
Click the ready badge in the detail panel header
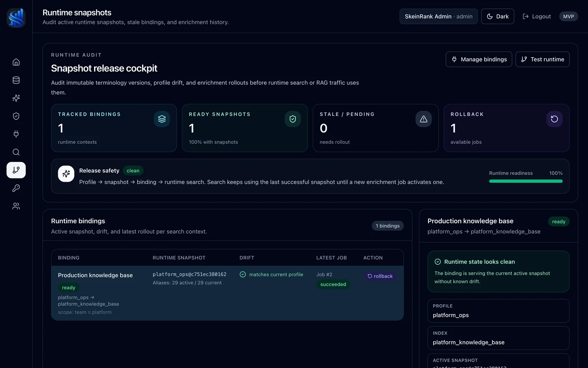[x=559, y=222]
